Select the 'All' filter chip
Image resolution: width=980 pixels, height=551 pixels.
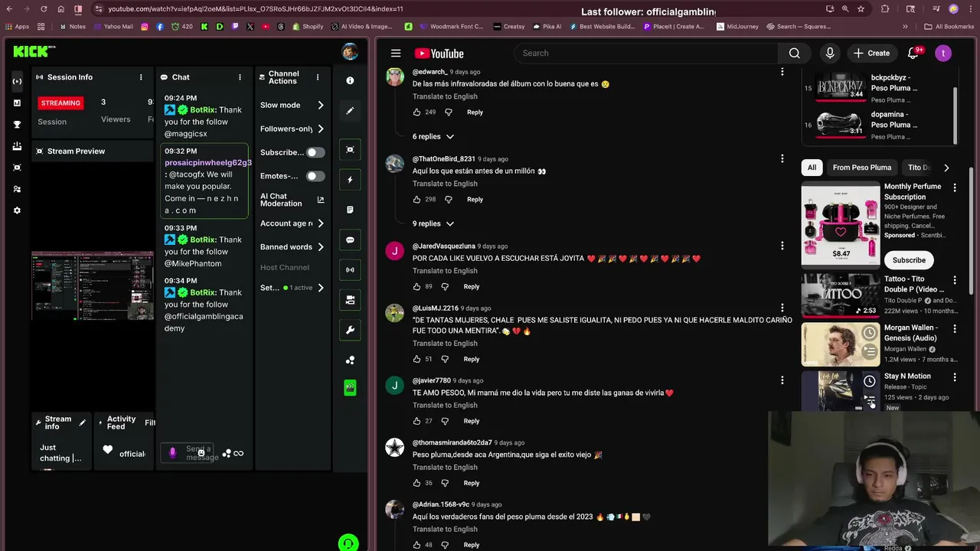tap(812, 168)
